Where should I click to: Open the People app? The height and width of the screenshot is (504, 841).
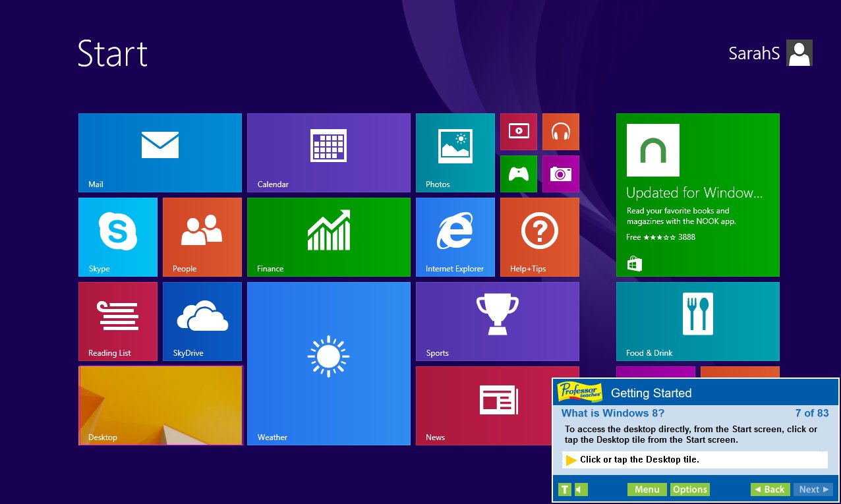point(202,237)
